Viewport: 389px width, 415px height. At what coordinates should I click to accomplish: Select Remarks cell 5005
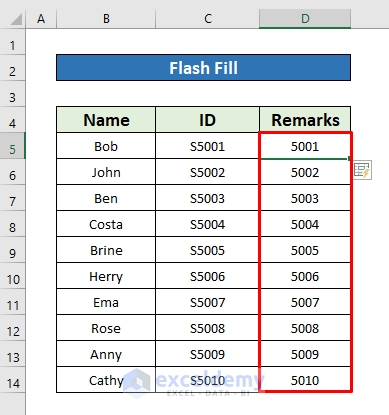pyautogui.click(x=305, y=250)
